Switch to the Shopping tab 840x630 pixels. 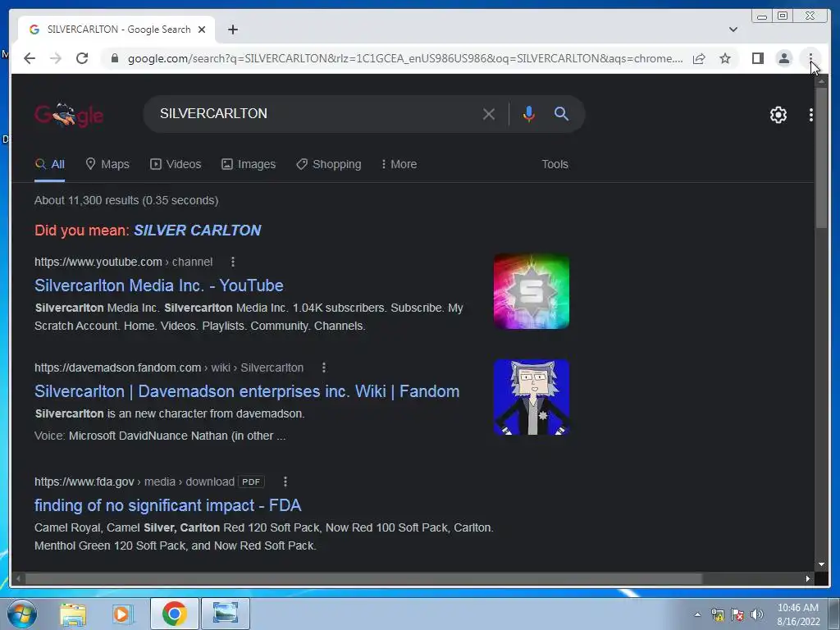point(329,164)
